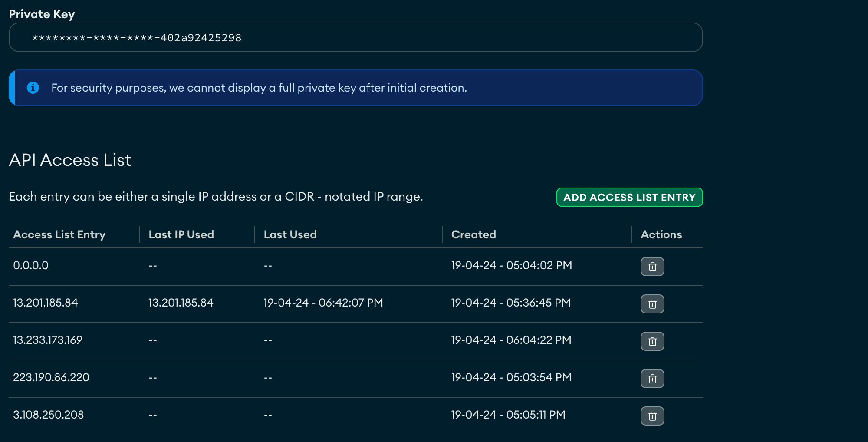The width and height of the screenshot is (868, 442).
Task: Delete the 13.233.173.169 access list entry
Action: pyautogui.click(x=652, y=341)
